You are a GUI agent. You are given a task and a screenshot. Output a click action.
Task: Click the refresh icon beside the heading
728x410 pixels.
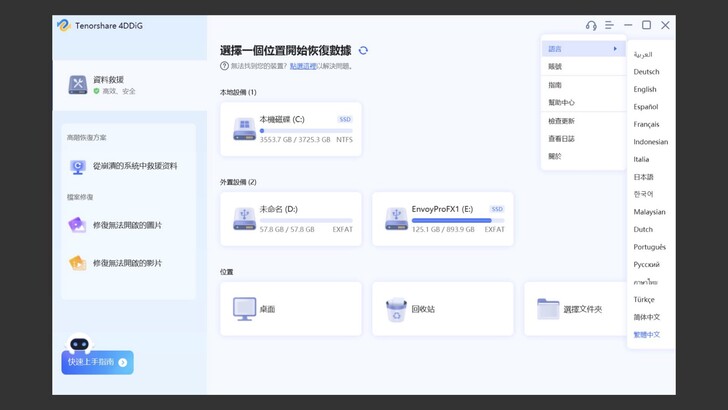(363, 50)
